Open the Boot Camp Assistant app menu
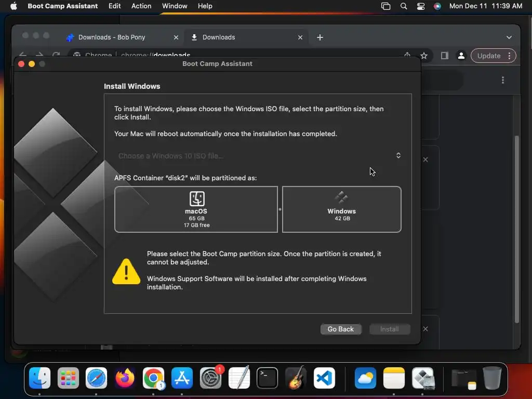The width and height of the screenshot is (532, 399). [63, 6]
